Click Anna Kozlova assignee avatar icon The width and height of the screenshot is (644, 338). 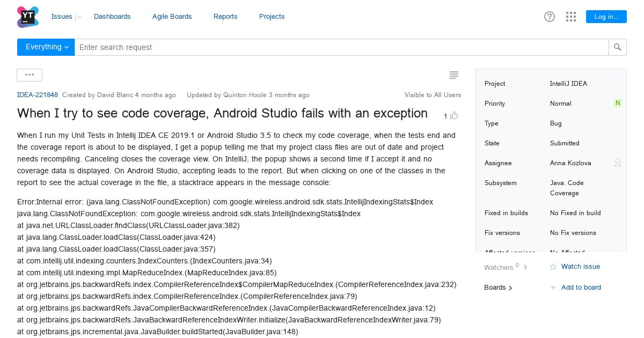pyautogui.click(x=618, y=163)
